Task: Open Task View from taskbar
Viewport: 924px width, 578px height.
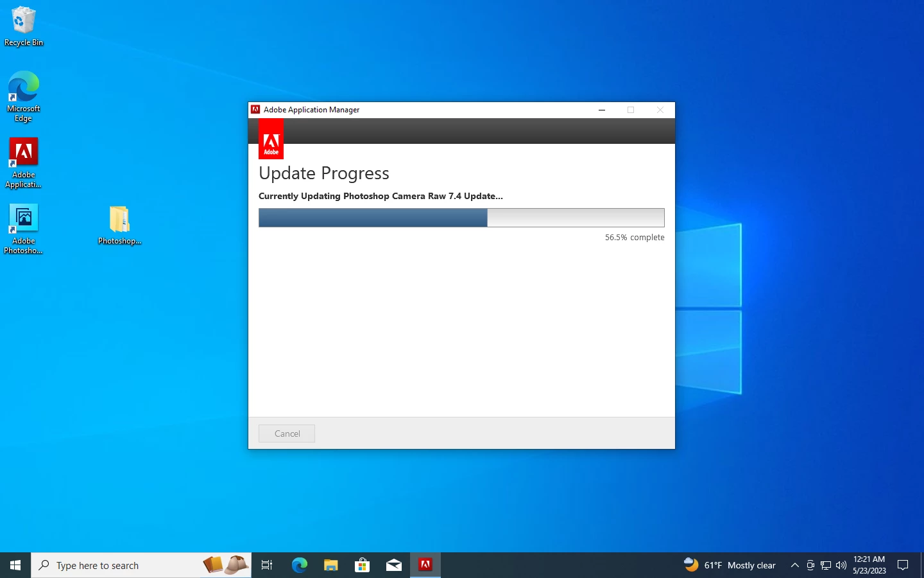Action: point(267,565)
